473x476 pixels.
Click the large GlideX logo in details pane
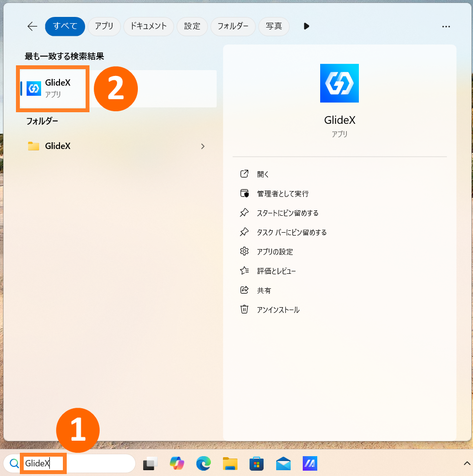point(339,83)
